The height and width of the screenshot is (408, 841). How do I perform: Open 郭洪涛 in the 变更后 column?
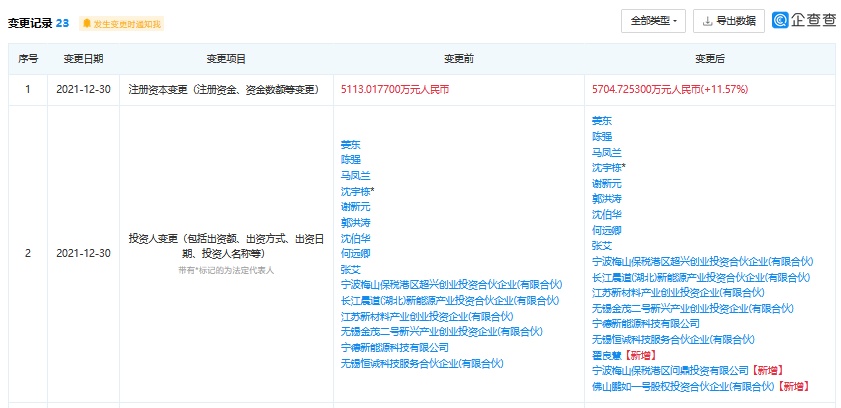(x=606, y=199)
